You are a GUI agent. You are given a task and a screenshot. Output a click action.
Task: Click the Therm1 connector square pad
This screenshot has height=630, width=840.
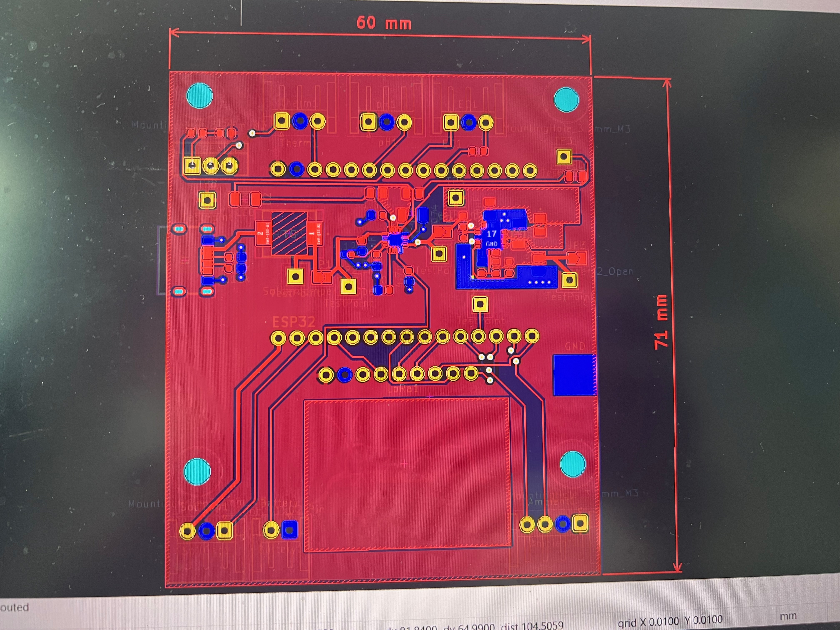[x=281, y=121]
